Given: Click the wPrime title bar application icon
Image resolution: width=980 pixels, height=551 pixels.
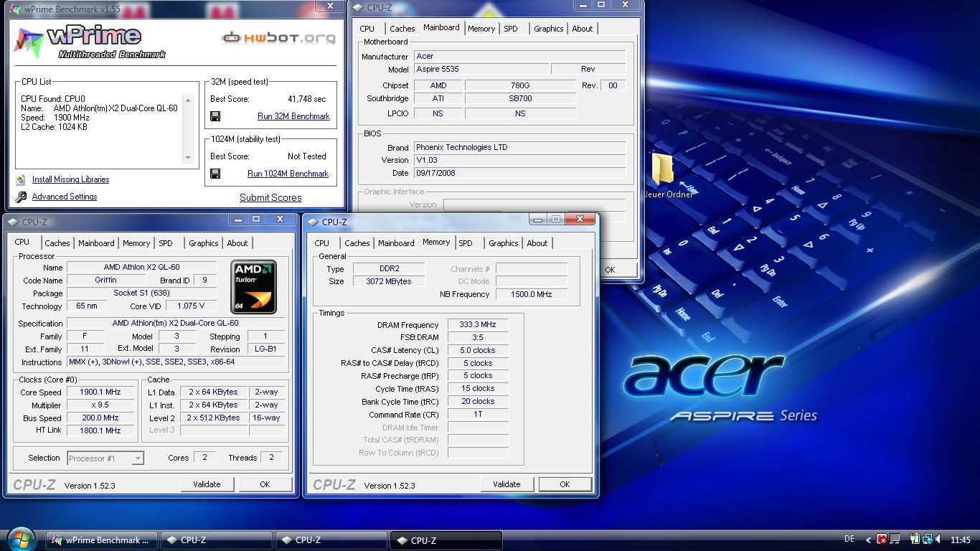Looking at the screenshot, I should [x=14, y=9].
